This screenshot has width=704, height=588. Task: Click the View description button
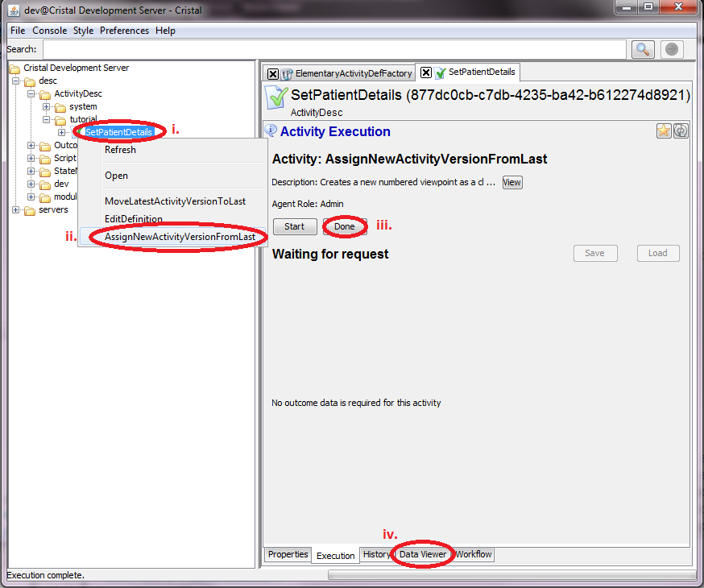pos(511,182)
